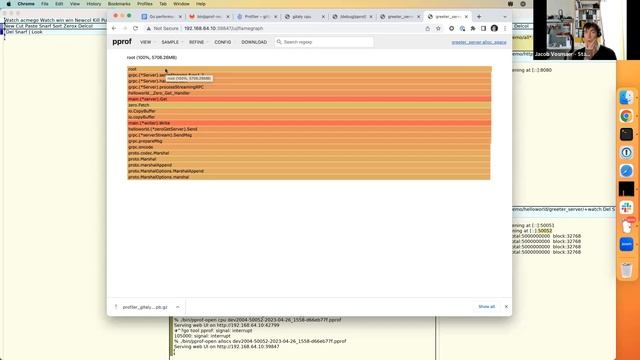Click Show all downloads
This screenshot has width=640, height=360.
click(x=487, y=307)
